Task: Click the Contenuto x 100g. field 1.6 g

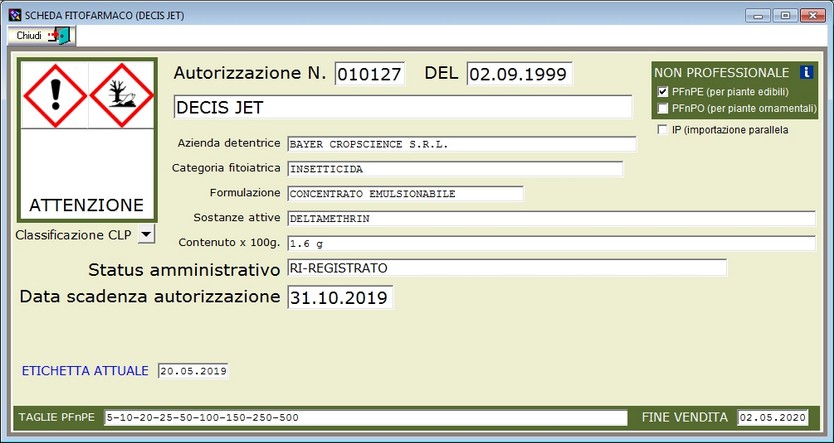Action: point(552,244)
